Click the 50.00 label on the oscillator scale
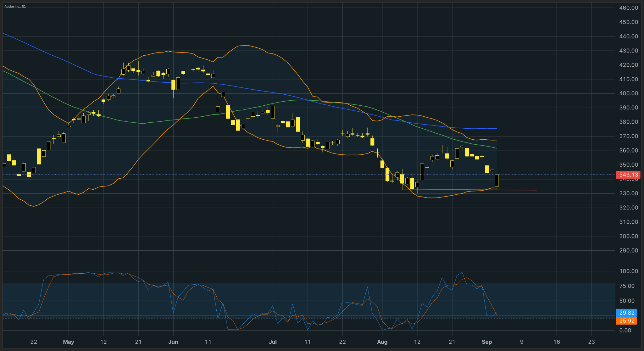This screenshot has width=644, height=351. [x=627, y=301]
